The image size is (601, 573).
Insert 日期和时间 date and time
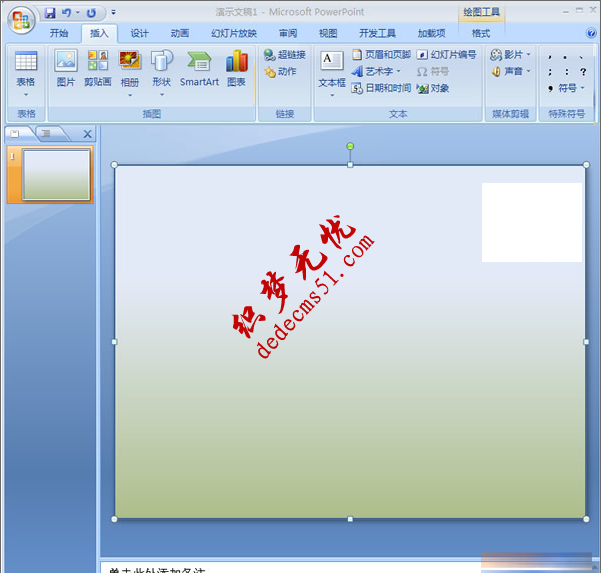coord(381,88)
